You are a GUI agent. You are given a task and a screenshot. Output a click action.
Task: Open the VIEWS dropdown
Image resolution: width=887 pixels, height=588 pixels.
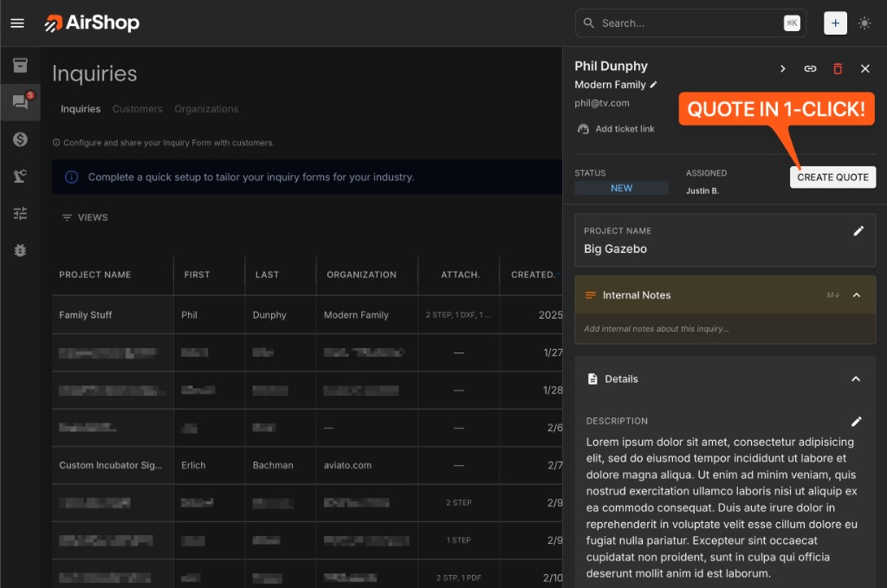84,217
